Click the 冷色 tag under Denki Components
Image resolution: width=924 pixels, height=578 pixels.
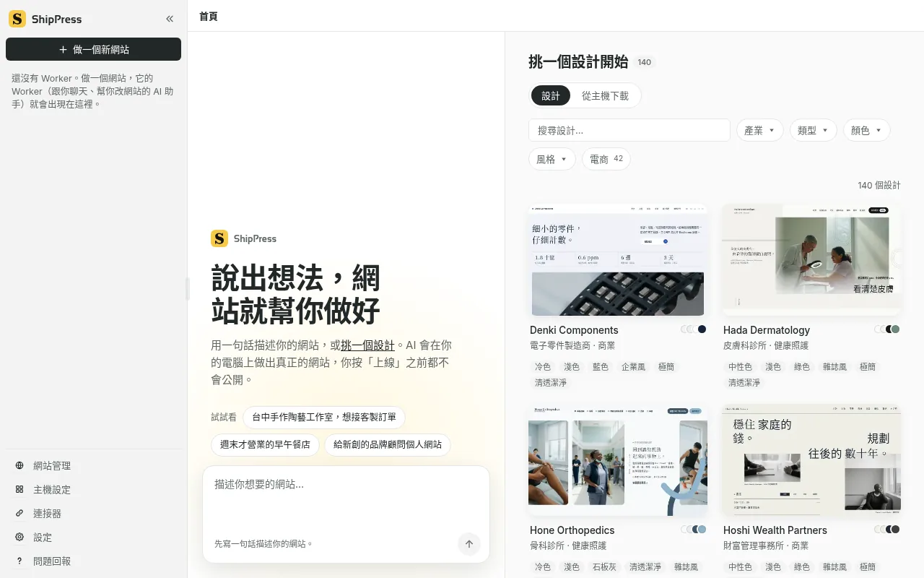[x=543, y=367]
